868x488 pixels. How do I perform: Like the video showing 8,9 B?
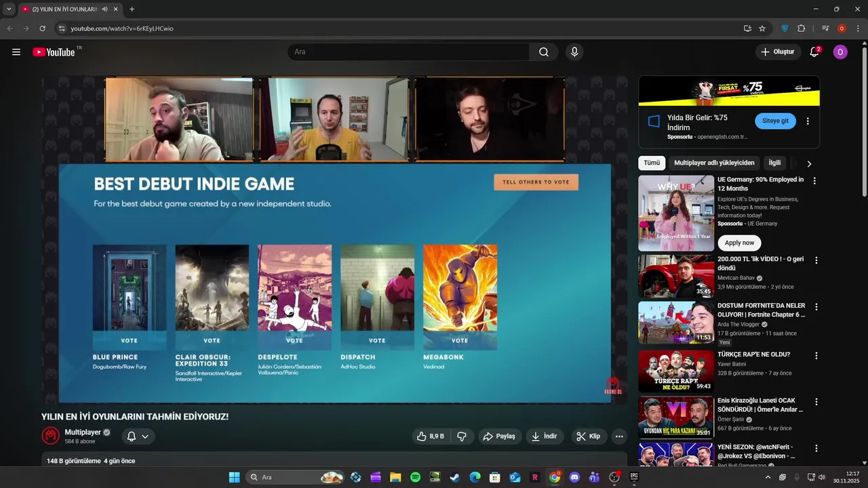coord(431,436)
